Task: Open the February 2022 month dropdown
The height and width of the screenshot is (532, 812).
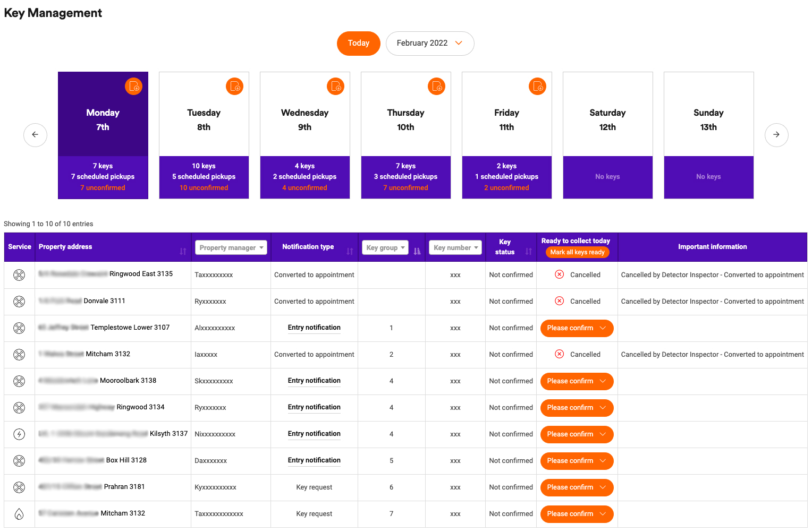Action: (429, 44)
